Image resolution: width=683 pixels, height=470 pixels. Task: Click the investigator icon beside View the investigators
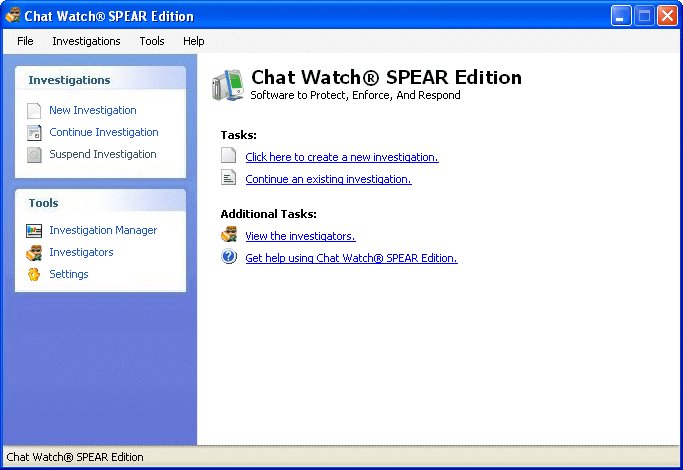[x=229, y=234]
